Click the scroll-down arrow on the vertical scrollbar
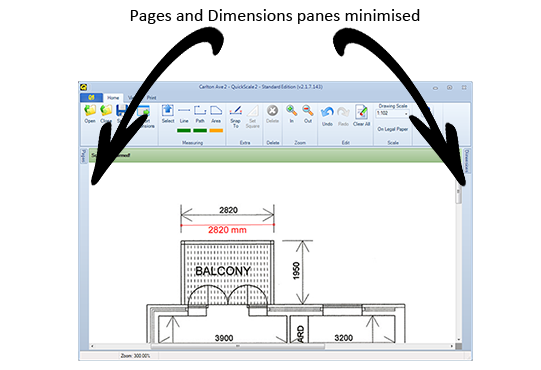This screenshot has height=370, width=541. point(459,340)
